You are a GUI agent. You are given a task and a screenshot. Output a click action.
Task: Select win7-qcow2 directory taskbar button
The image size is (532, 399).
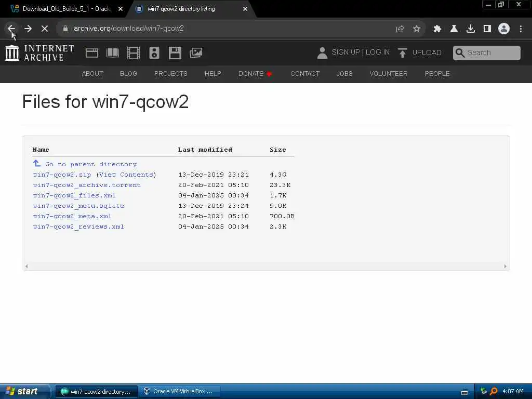[x=96, y=392]
